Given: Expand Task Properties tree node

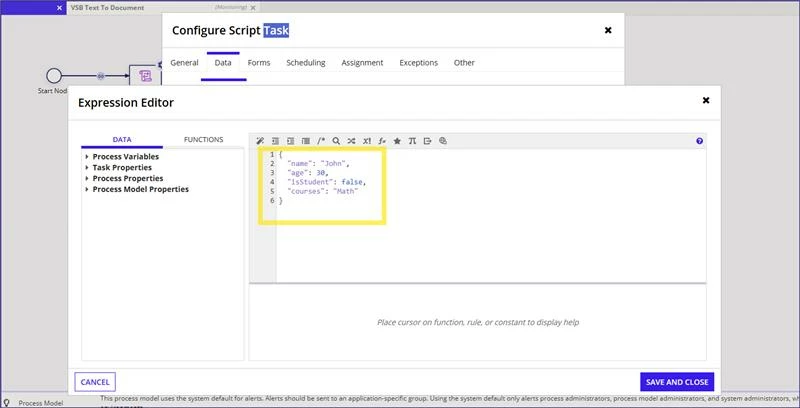Looking at the screenshot, I should [x=87, y=167].
